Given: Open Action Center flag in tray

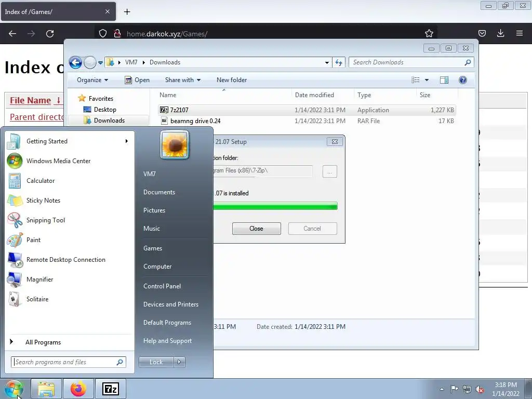Looking at the screenshot, I should click(454, 389).
